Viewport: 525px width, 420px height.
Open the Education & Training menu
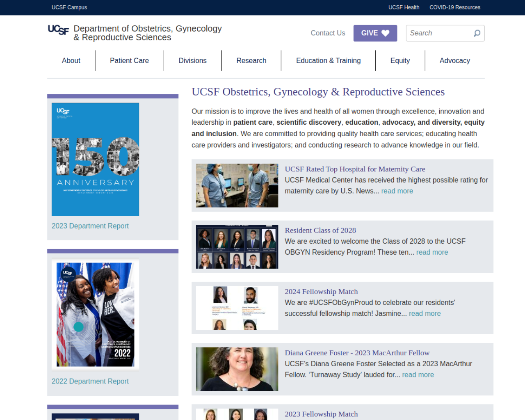pos(328,61)
